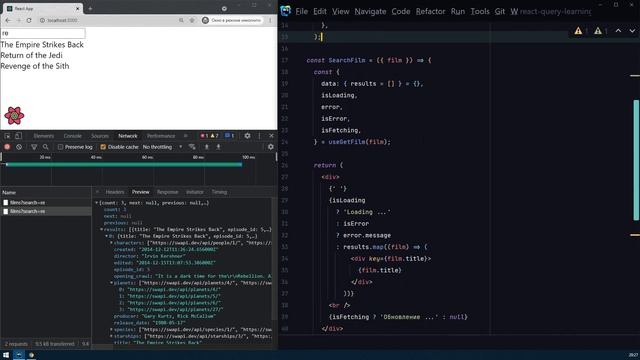Open the Git menu in the IDE
The width and height of the screenshot is (640, 360).
pos(500,11)
